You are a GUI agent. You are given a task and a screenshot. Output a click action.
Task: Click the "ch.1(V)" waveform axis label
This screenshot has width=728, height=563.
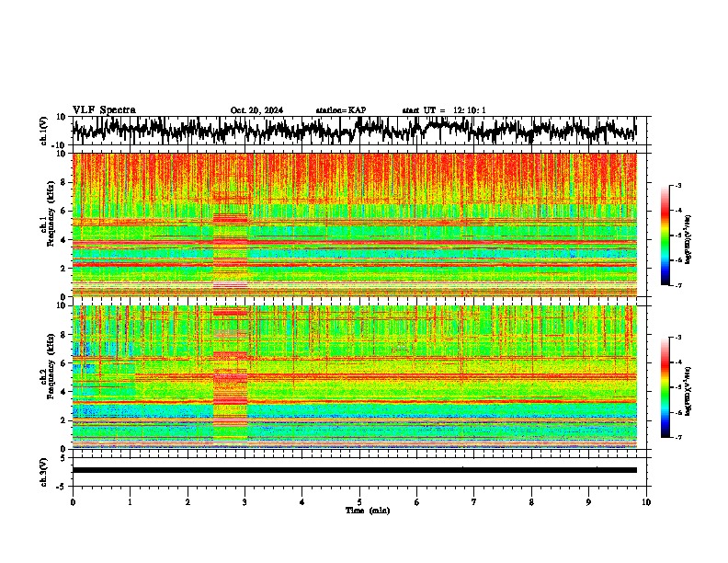coord(44,131)
